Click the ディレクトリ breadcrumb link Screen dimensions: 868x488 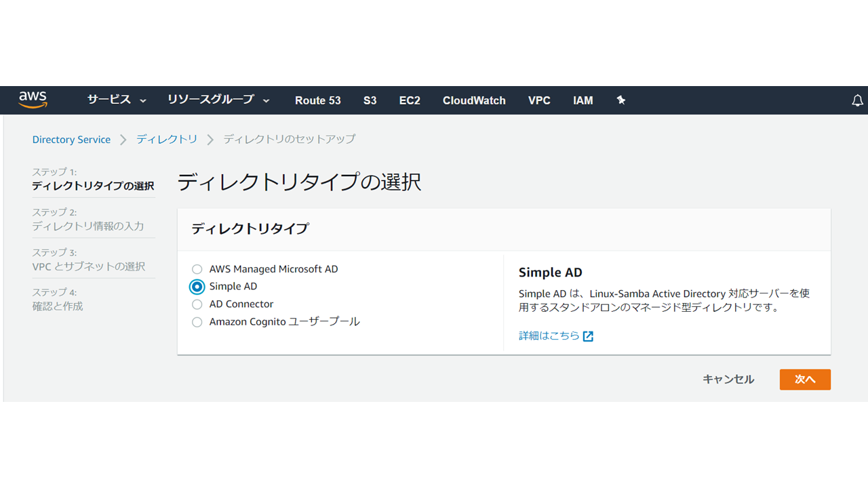click(x=167, y=139)
